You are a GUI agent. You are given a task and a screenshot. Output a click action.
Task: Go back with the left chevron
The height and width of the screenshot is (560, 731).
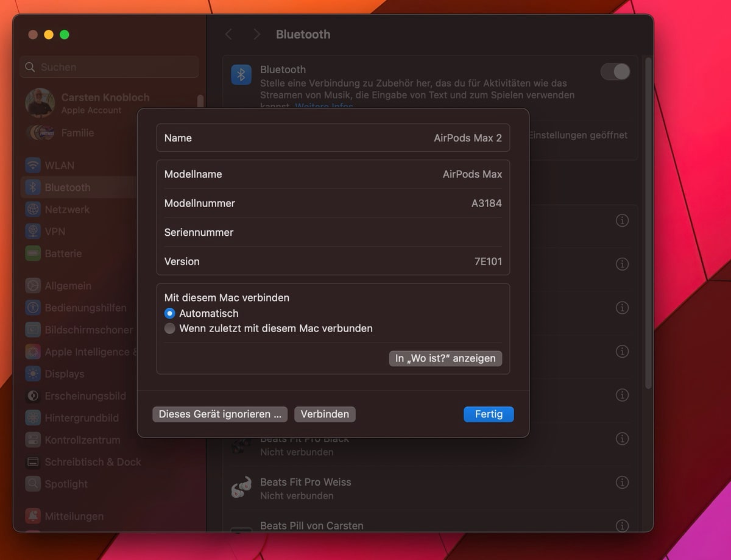(229, 35)
